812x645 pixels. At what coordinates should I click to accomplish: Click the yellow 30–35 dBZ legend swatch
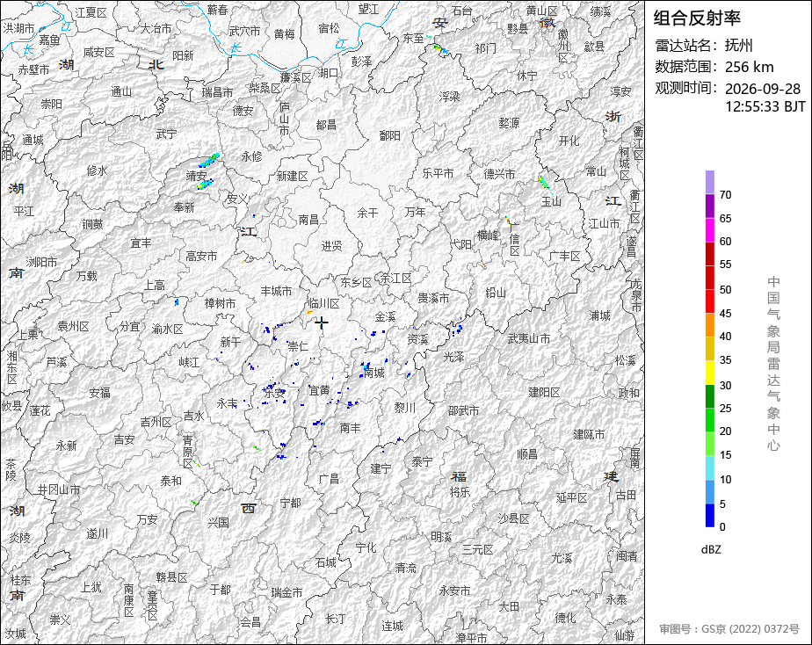coord(709,373)
